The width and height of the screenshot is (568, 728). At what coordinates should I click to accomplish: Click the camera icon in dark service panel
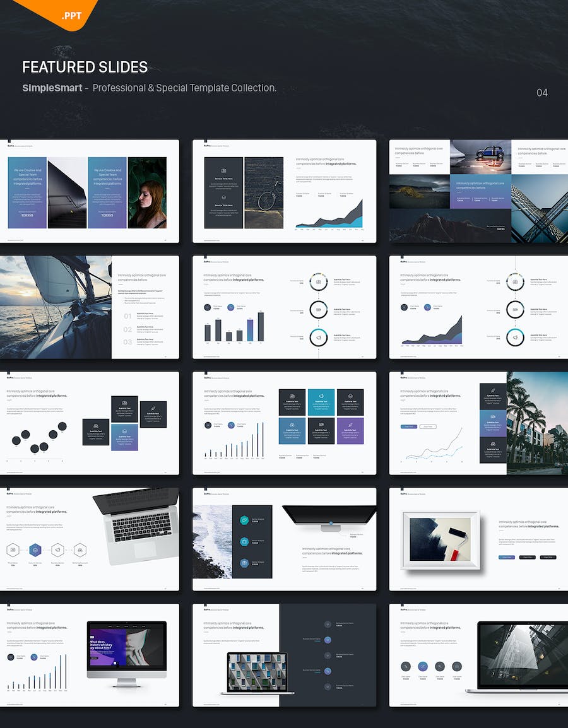point(223,171)
